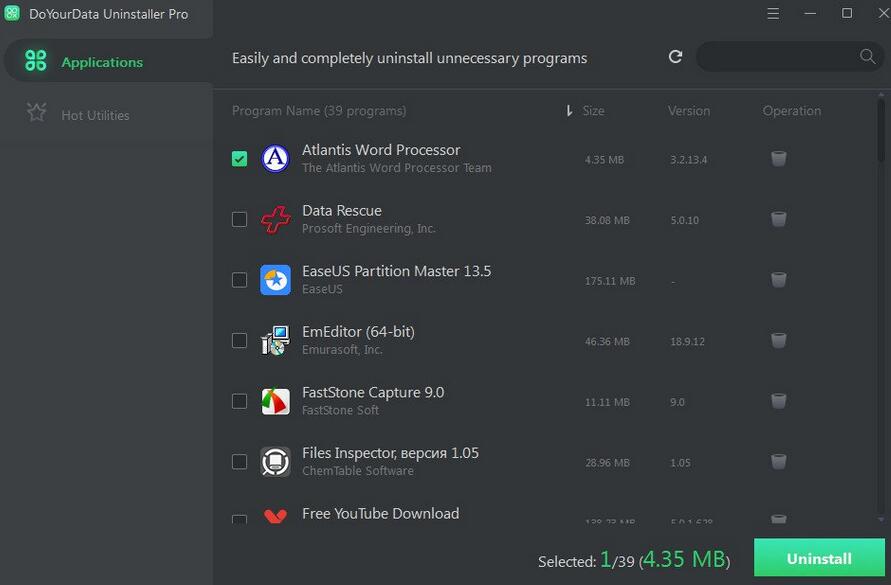Select EaseUS Partition Master 13.5 name
This screenshot has height=585, width=891.
[397, 271]
